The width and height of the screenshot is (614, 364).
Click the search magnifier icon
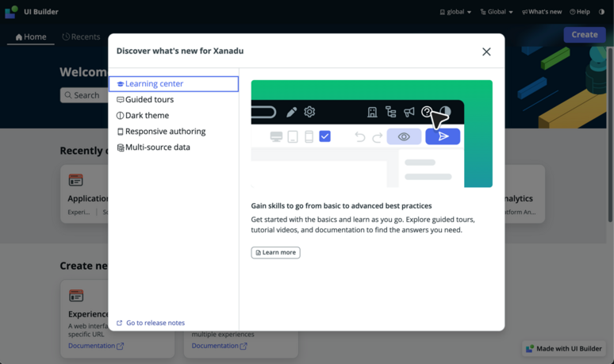[x=68, y=95]
